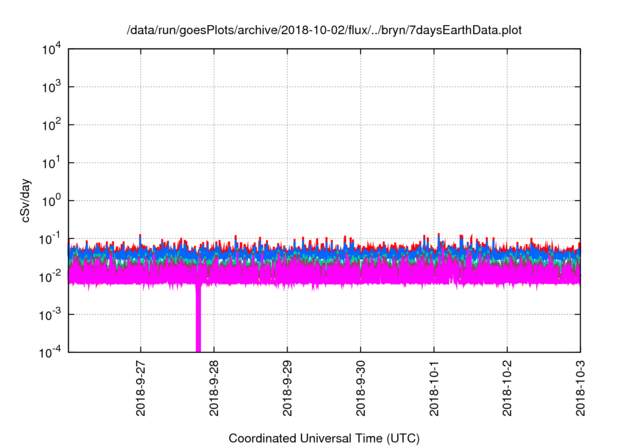The image size is (640, 448).
Task: Click the 10^-2 y-axis tick label
Action: (50, 277)
